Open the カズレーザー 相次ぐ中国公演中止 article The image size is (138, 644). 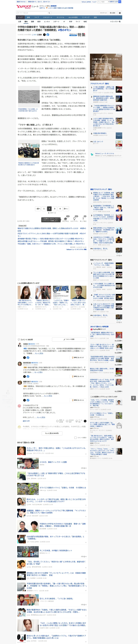coord(56,449)
